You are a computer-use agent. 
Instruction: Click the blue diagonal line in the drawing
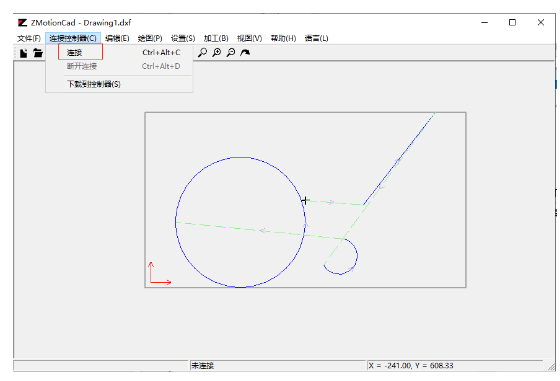[x=399, y=159]
